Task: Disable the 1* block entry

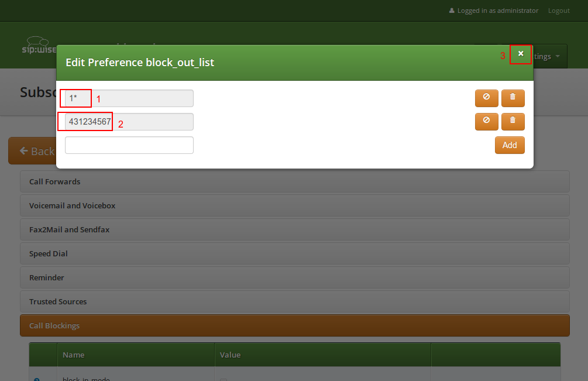Action: [486, 98]
